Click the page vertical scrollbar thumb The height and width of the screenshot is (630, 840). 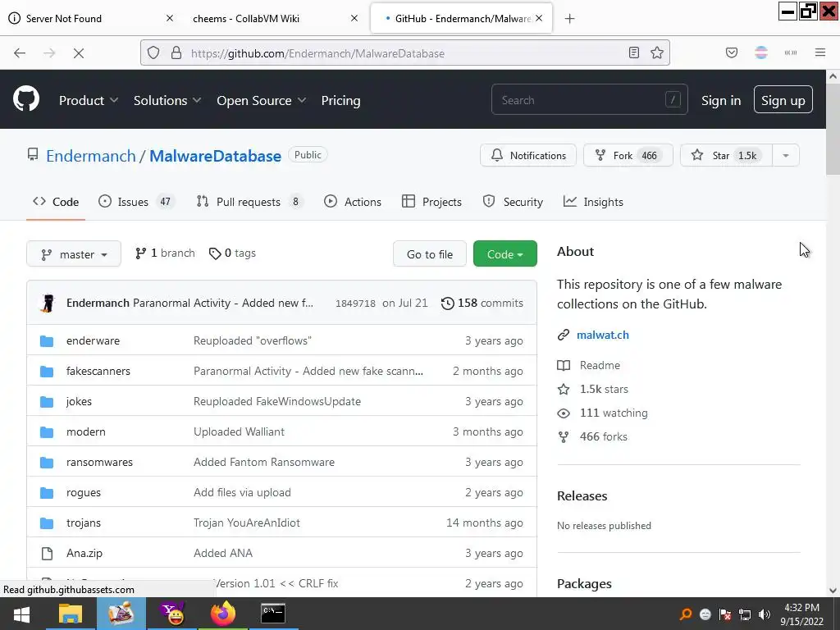click(833, 129)
